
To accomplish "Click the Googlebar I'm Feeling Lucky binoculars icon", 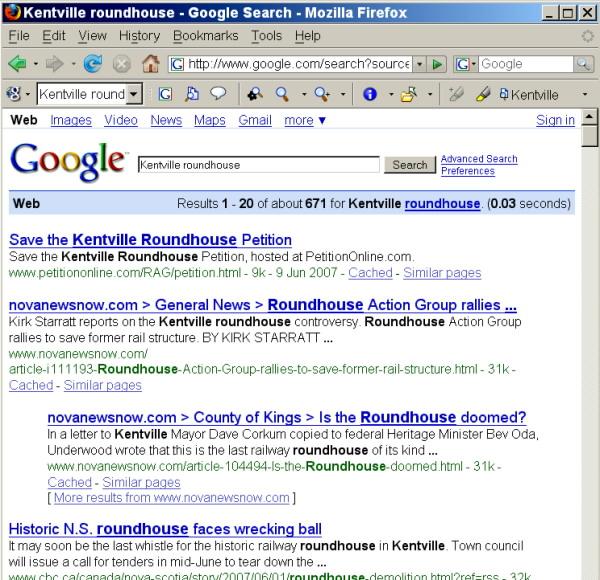I will coord(255,94).
